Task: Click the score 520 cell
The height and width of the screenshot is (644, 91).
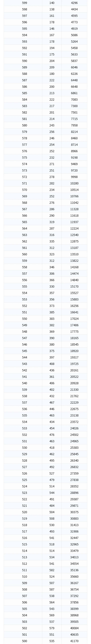Action: coord(25,512)
